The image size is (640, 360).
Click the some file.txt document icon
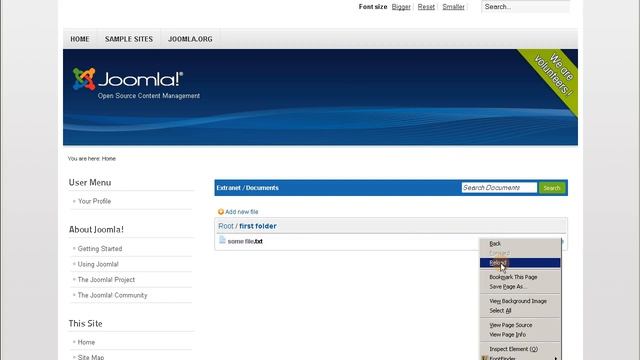[x=222, y=240]
